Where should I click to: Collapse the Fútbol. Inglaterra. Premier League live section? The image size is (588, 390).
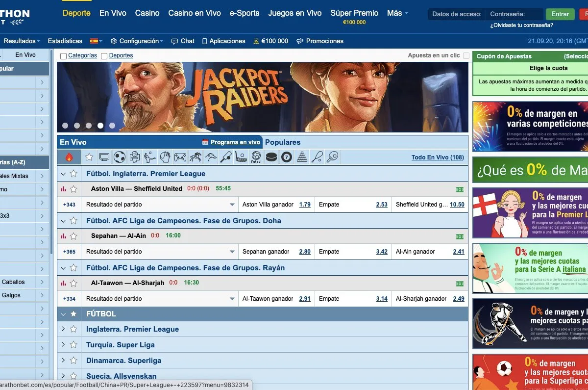click(63, 173)
